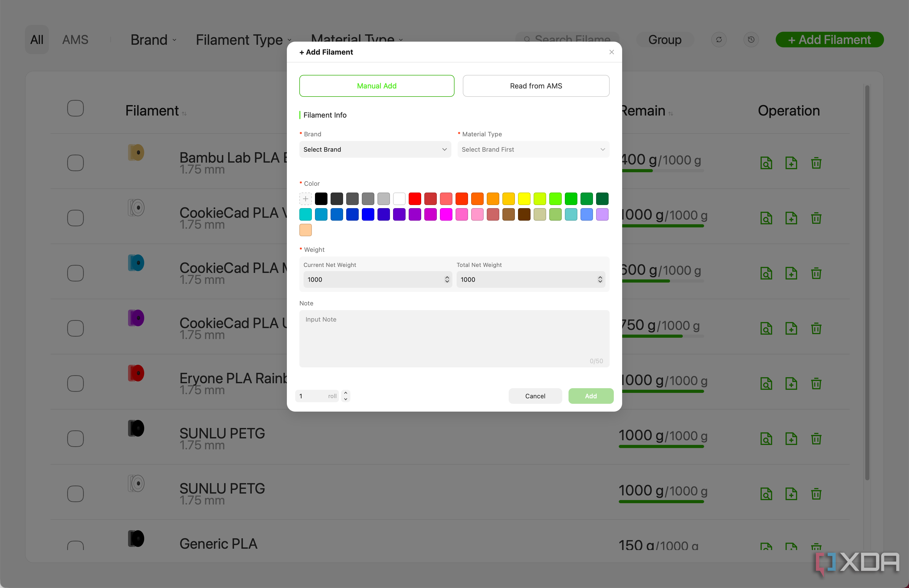Select the AMS tab

[75, 40]
